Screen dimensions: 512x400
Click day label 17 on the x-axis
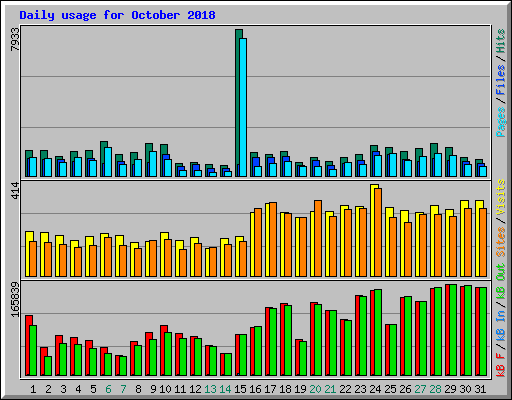tap(270, 389)
